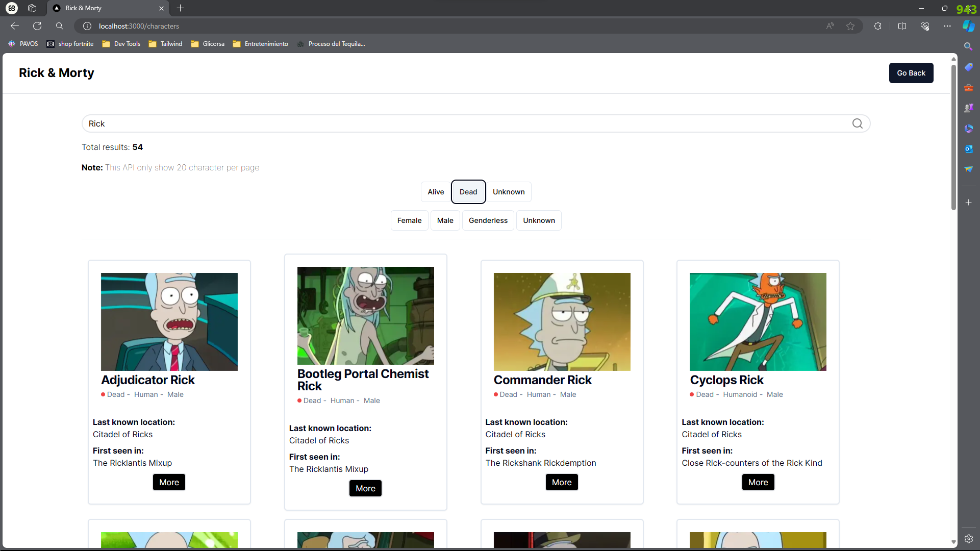Open sidebar settings gear icon
Screen dimensions: 980x551
pyautogui.click(x=968, y=539)
